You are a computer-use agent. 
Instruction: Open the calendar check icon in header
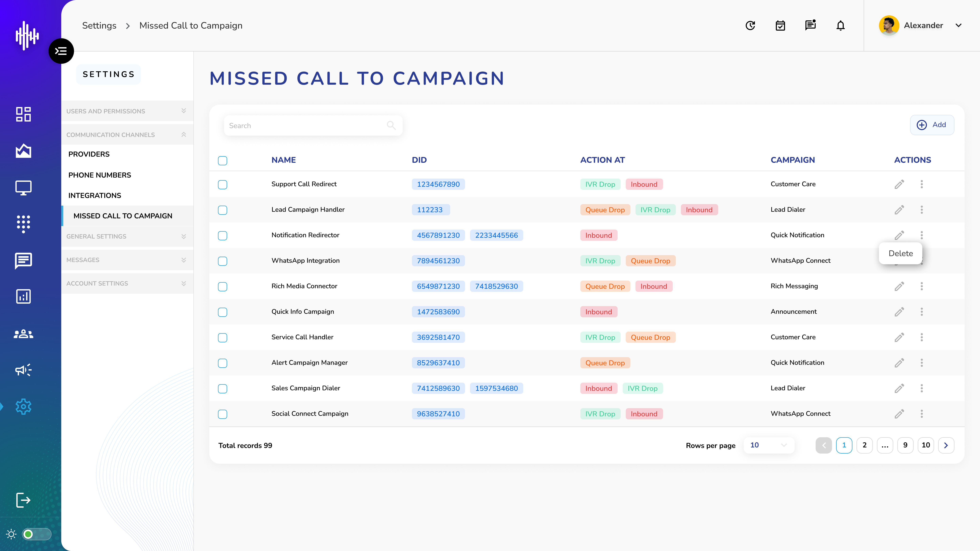pos(780,26)
